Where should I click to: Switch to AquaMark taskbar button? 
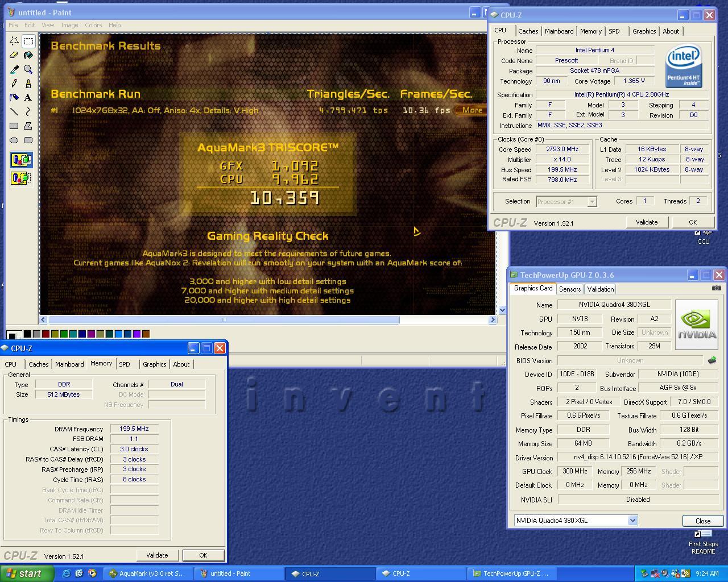(x=148, y=573)
